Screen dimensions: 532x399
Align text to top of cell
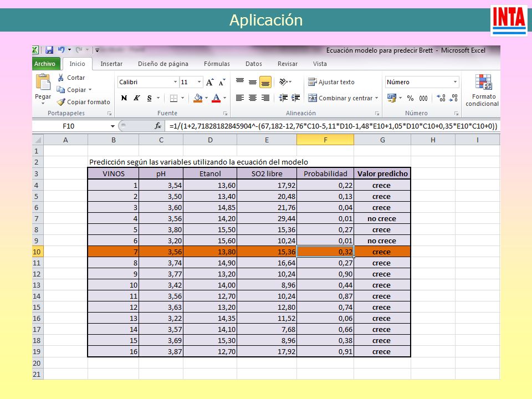click(x=240, y=82)
